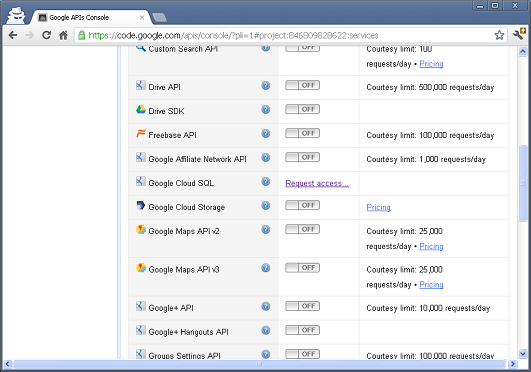The image size is (531, 372).
Task: Click the Google+ Hangouts API service name
Action: pos(189,332)
